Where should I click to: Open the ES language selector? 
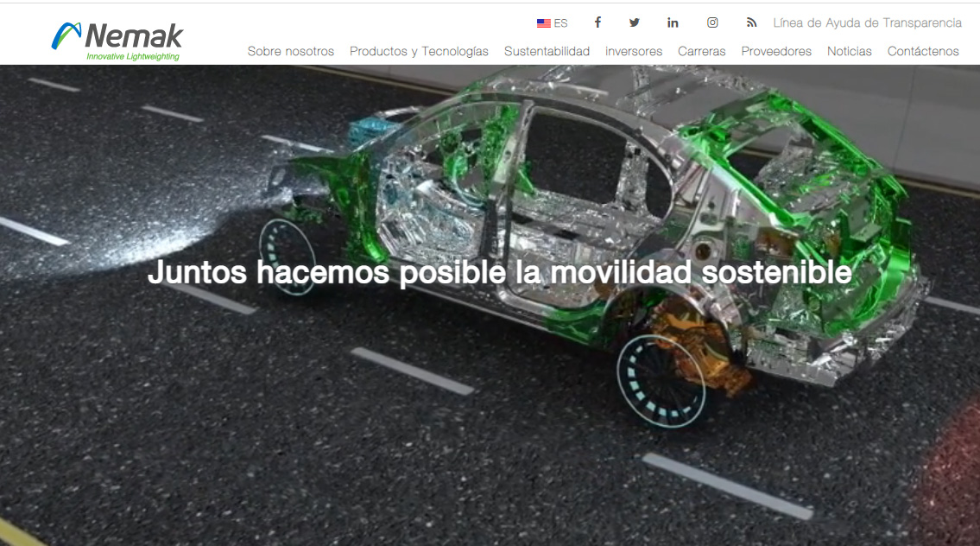(x=553, y=23)
